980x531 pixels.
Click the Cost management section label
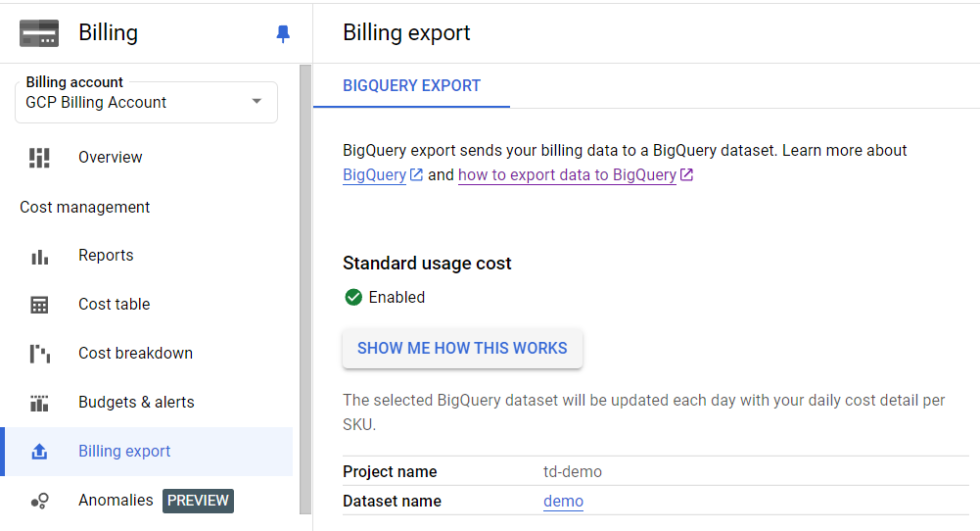pos(85,207)
